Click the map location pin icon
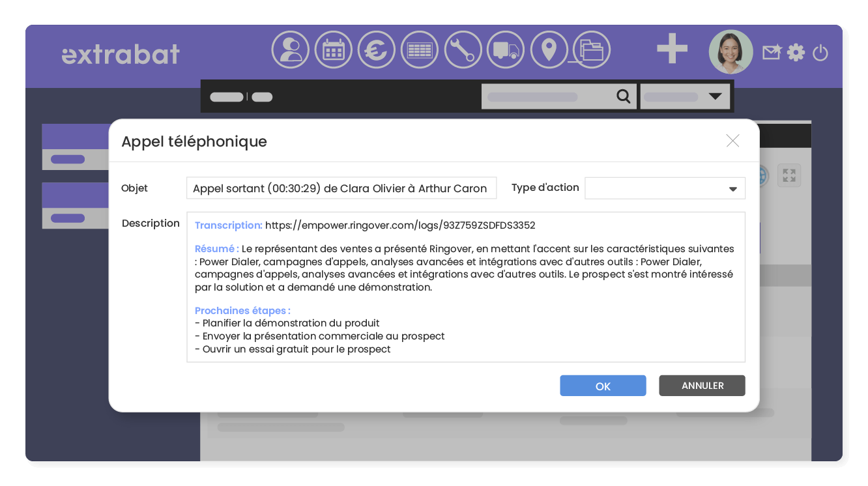 [549, 50]
